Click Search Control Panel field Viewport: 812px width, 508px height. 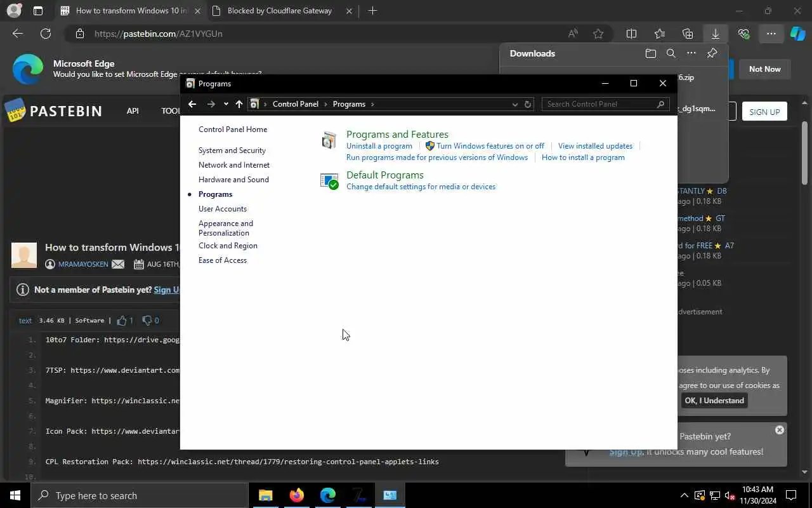point(605,104)
